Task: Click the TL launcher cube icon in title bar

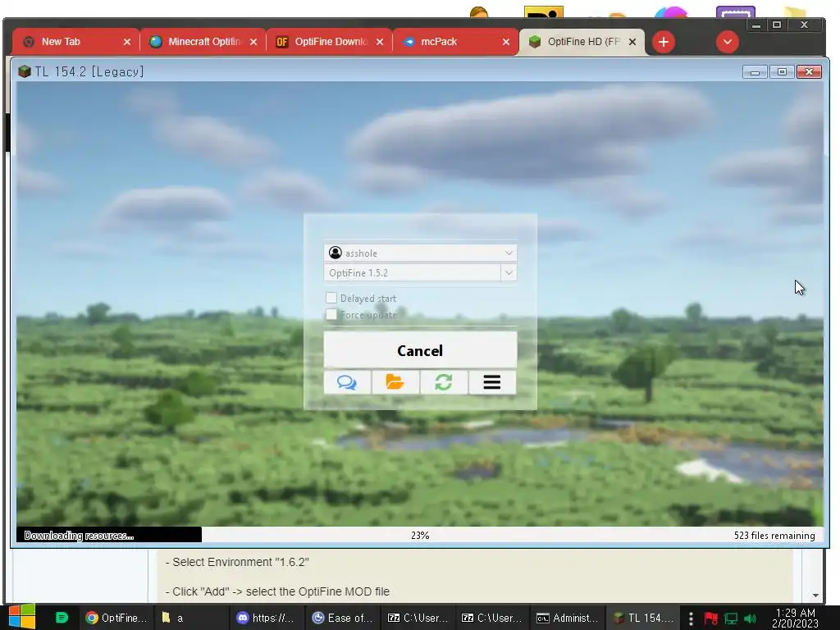Action: tap(25, 71)
